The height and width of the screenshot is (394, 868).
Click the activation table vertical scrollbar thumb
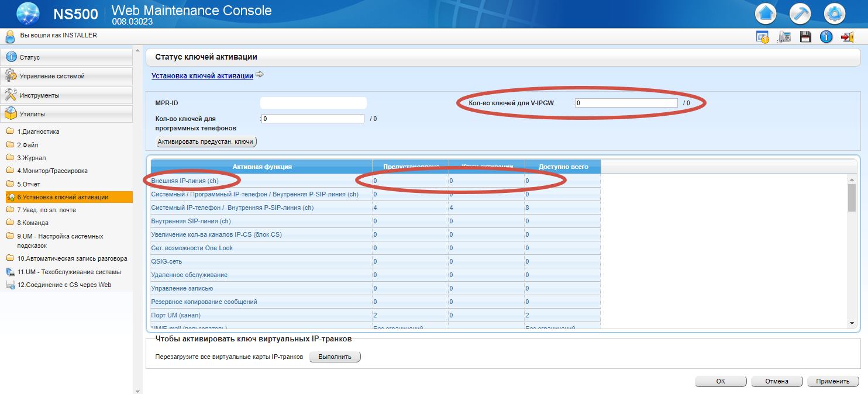[852, 198]
